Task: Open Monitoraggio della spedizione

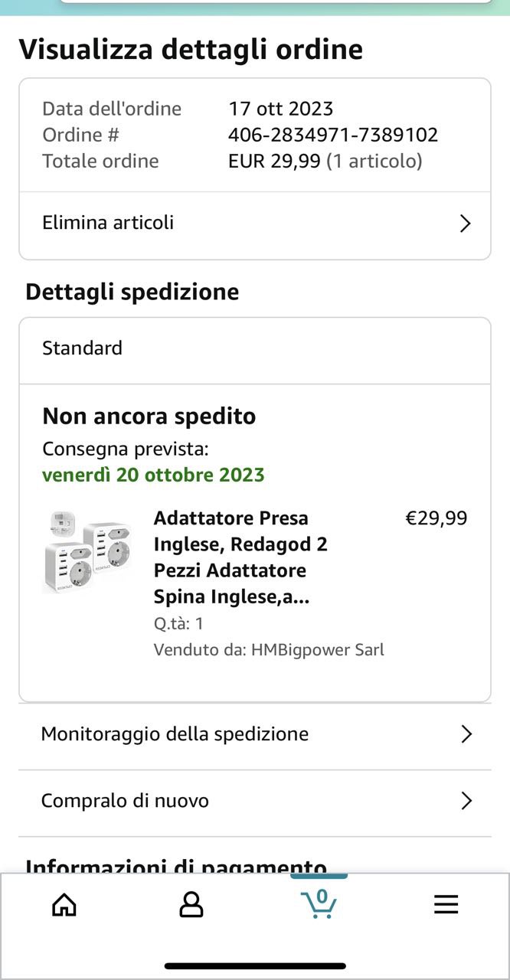Action: [x=255, y=734]
